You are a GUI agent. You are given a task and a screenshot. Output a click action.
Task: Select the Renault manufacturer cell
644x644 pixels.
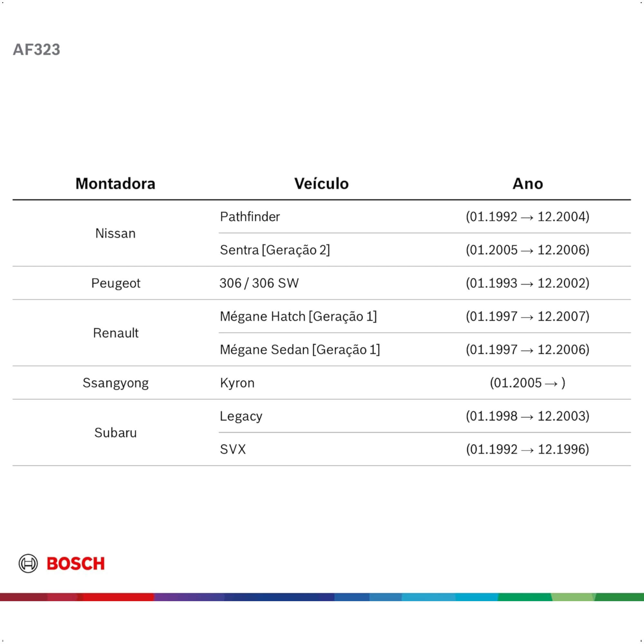click(x=115, y=333)
